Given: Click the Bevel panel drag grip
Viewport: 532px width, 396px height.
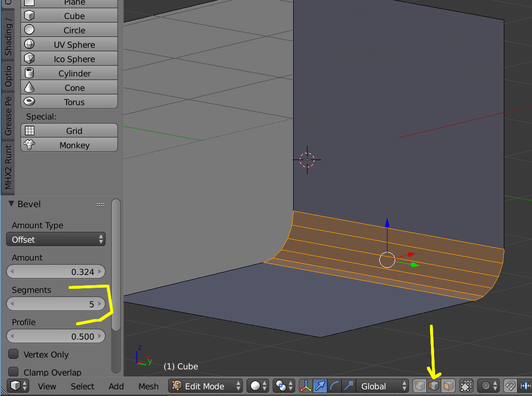Looking at the screenshot, I should click(100, 205).
